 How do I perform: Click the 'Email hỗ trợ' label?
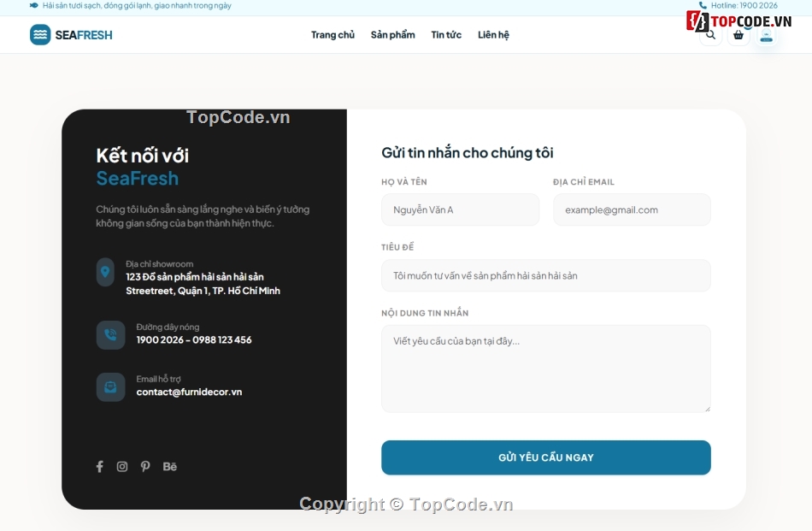tap(158, 379)
